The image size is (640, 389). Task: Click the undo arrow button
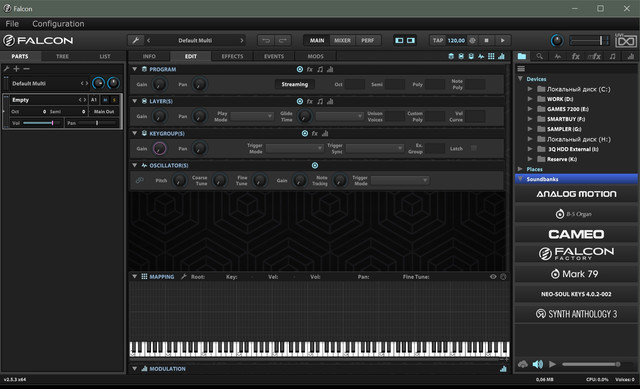[x=266, y=40]
